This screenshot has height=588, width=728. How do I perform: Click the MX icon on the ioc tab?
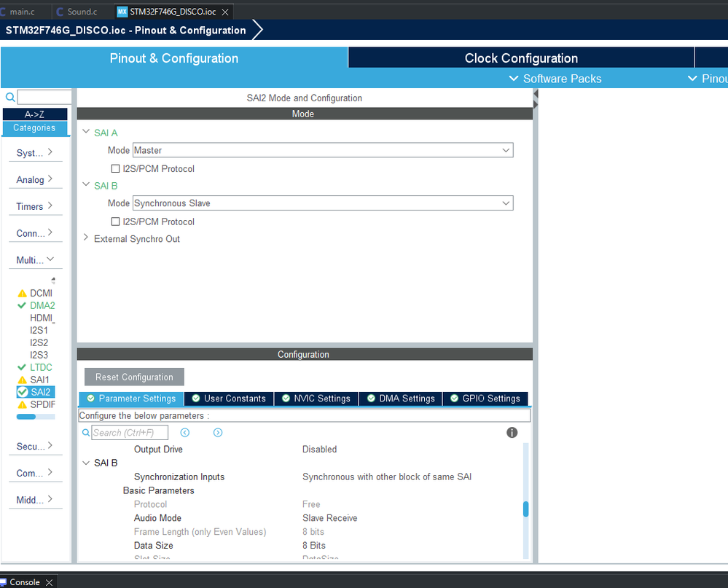[x=122, y=12]
